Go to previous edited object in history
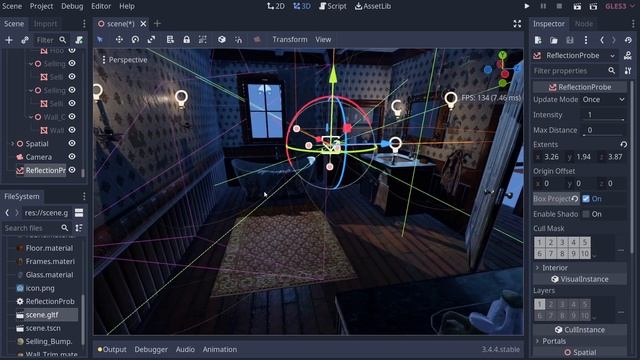640x360 pixels. pos(602,40)
